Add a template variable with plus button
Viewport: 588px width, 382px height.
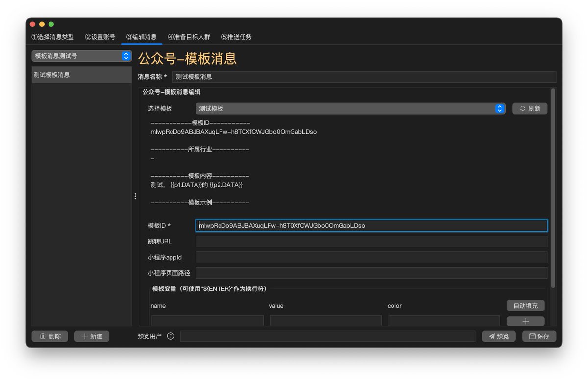coord(525,321)
